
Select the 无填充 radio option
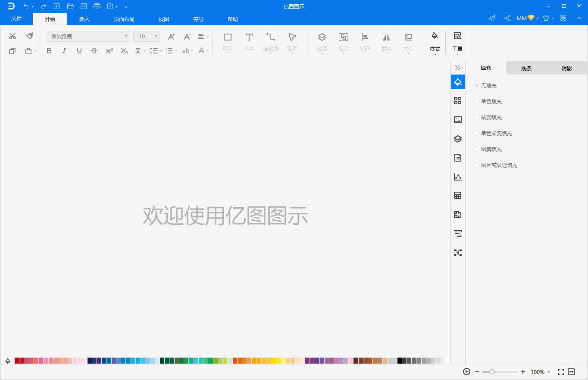pyautogui.click(x=477, y=86)
